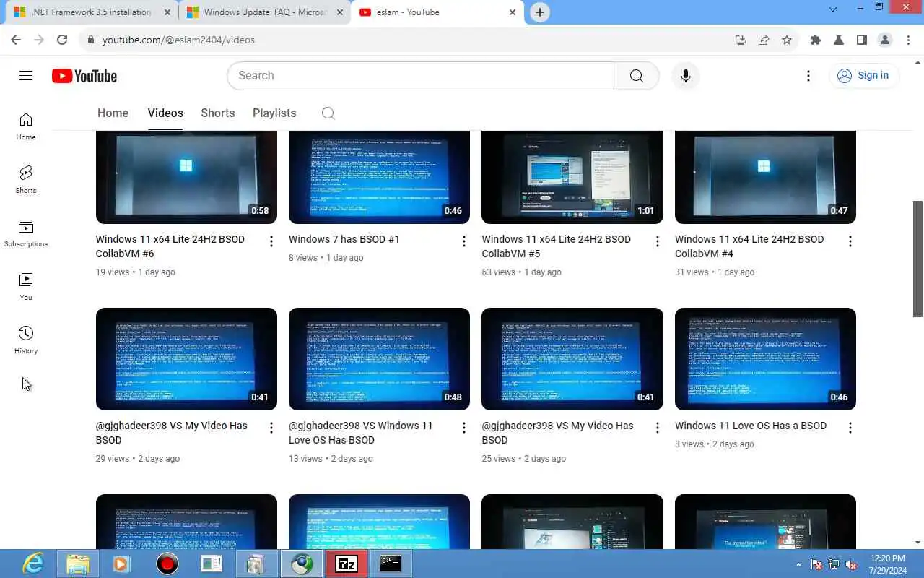
Task: Click the YouTube logo
Action: (84, 76)
